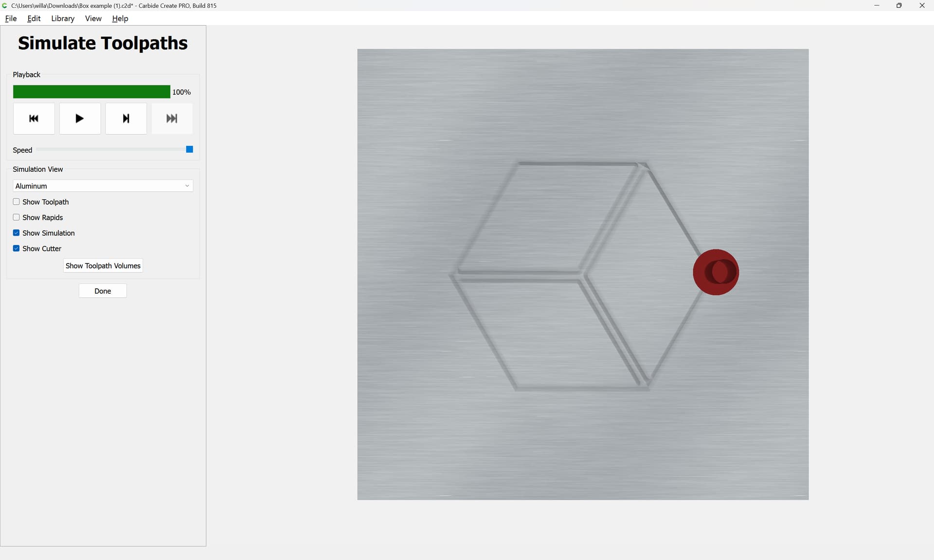This screenshot has height=560, width=934.
Task: Enable the Show Rapids checkbox
Action: (x=17, y=217)
